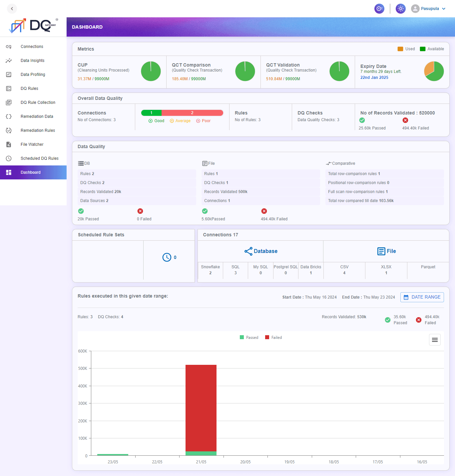
Task: Select Remediation Rules in sidebar
Action: 38,130
